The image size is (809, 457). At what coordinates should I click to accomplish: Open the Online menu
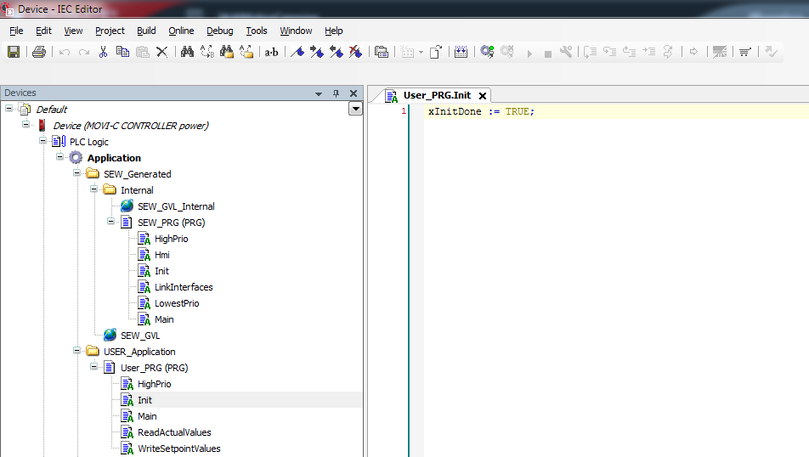click(181, 31)
